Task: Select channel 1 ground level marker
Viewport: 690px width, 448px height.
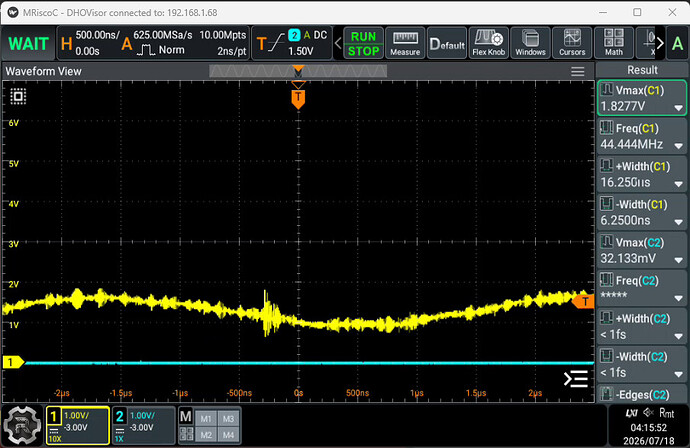Action: [13, 362]
